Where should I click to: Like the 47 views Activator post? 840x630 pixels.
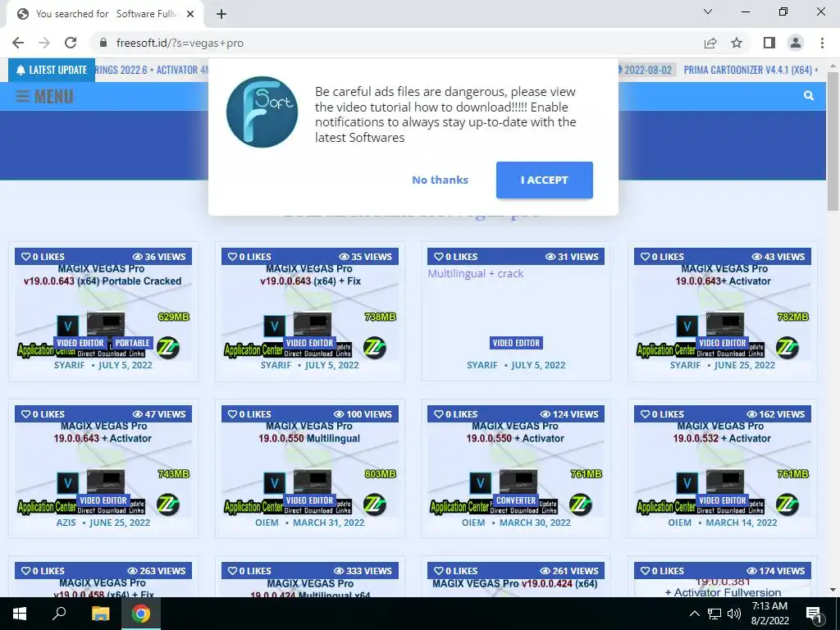[x=43, y=414]
